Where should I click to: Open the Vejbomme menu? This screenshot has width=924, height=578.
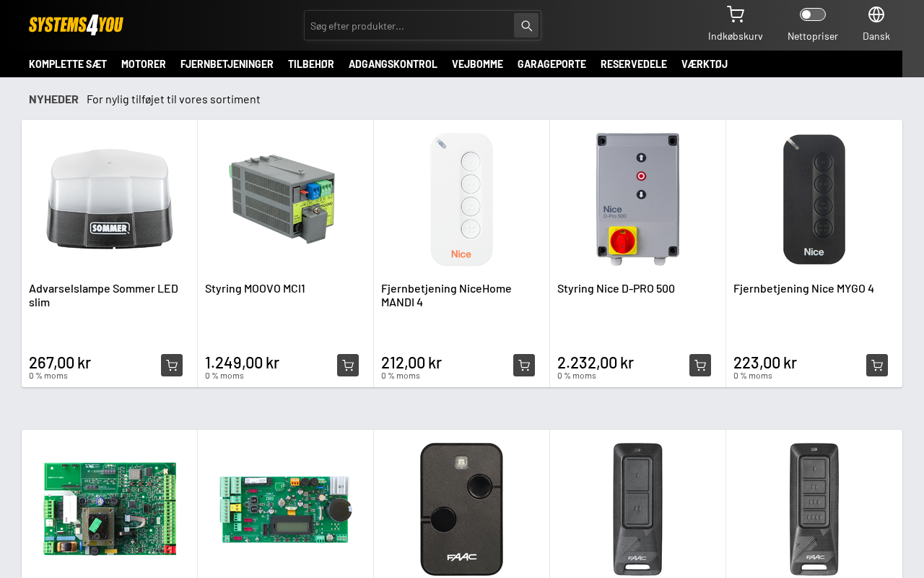pyautogui.click(x=477, y=64)
